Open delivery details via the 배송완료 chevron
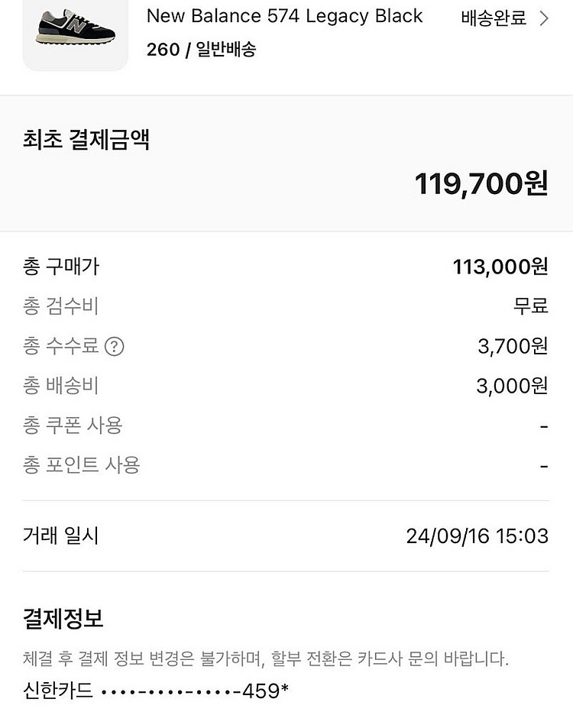573x728 pixels. pos(544,19)
